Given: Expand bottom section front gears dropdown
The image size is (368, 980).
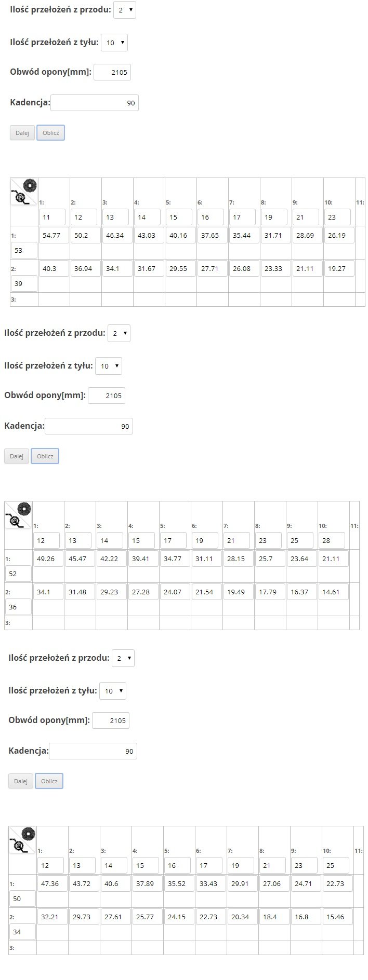Looking at the screenshot, I should pos(123,658).
